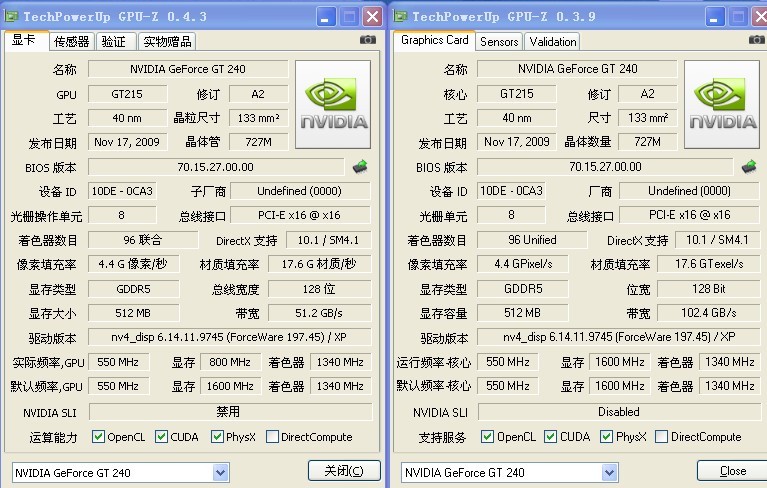Image resolution: width=767 pixels, height=488 pixels.
Task: Toggle CUDA checkbox in GPU-Z 0.3.9
Action: [550, 436]
